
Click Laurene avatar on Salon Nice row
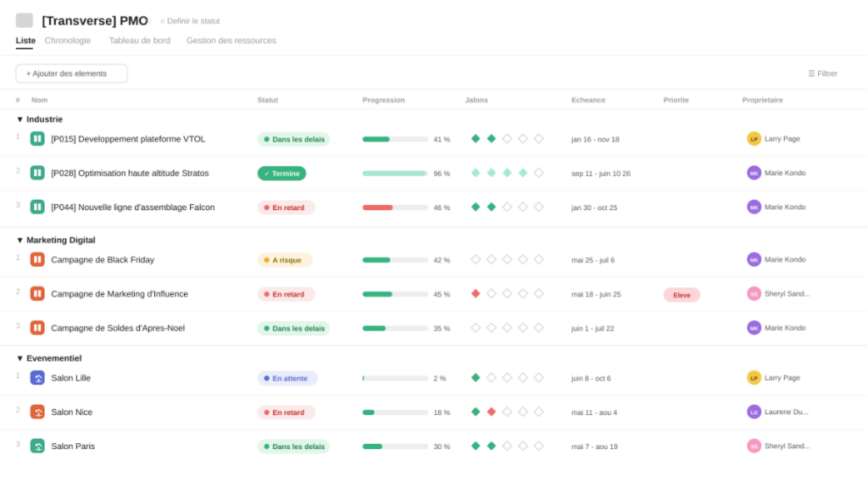click(x=754, y=412)
